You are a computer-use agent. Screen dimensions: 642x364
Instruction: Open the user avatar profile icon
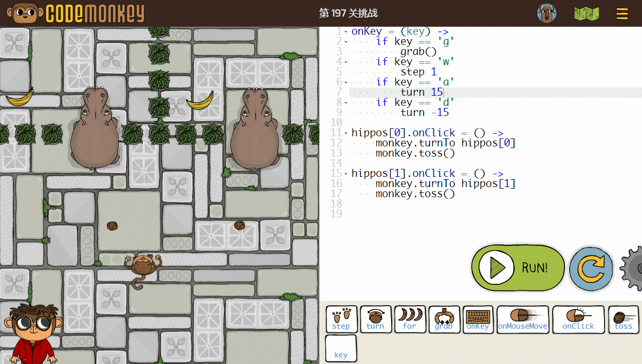tap(546, 13)
